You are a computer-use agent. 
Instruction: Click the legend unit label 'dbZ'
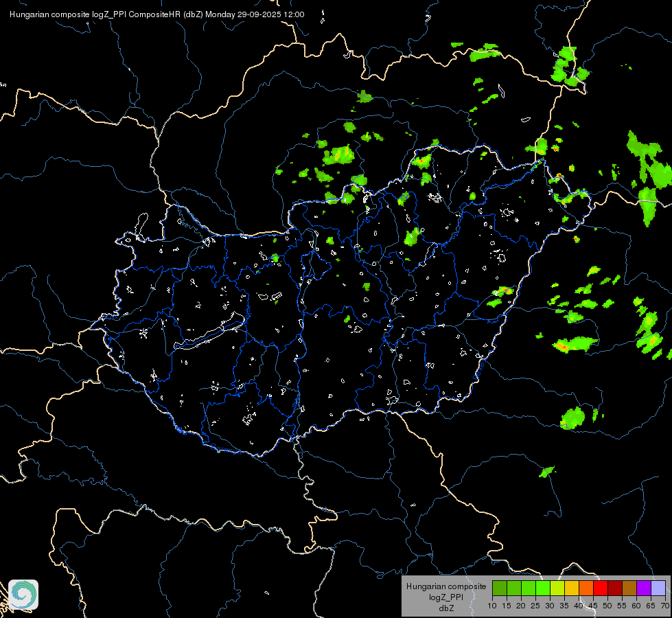point(446,608)
